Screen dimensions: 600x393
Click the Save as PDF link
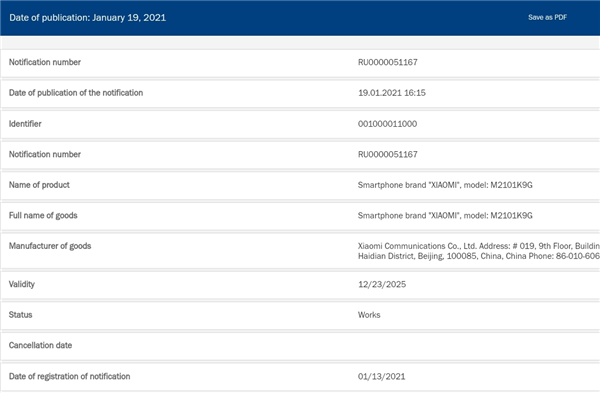tap(547, 17)
